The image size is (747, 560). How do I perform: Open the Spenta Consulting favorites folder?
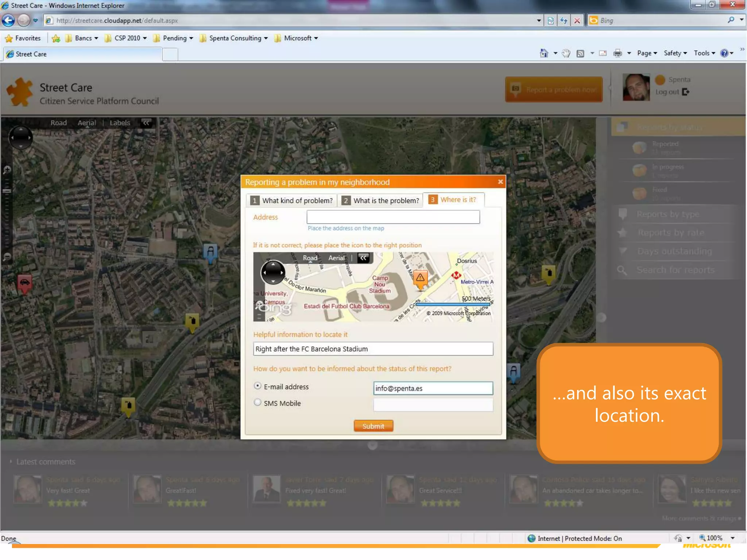tap(234, 38)
